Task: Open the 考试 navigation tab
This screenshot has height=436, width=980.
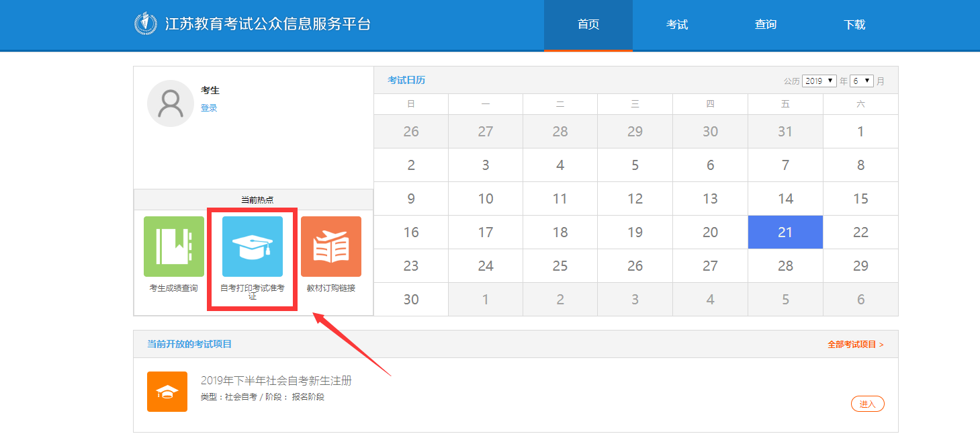Action: pyautogui.click(x=677, y=25)
